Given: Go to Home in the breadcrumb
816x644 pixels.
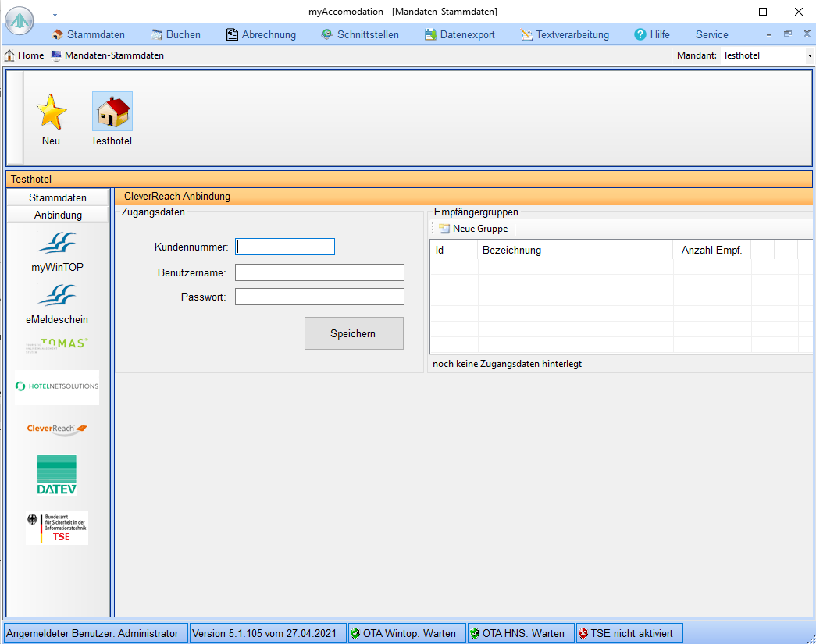Looking at the screenshot, I should [x=24, y=55].
